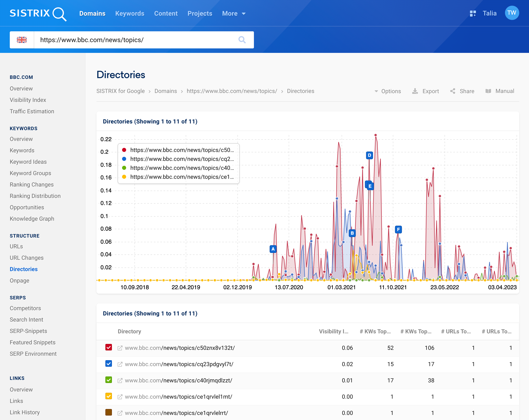Open external link for c50znx8v132t directory
The image size is (529, 420).
coord(120,348)
